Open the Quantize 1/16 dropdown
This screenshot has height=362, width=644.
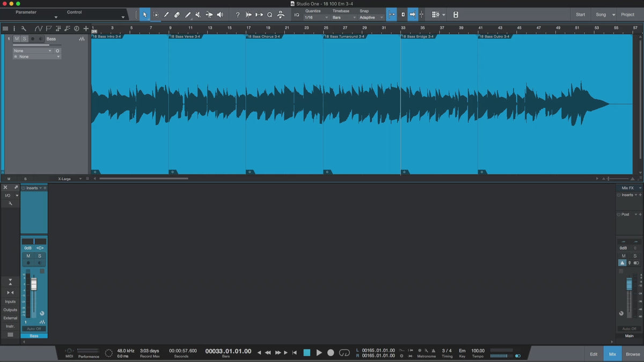pos(316,18)
